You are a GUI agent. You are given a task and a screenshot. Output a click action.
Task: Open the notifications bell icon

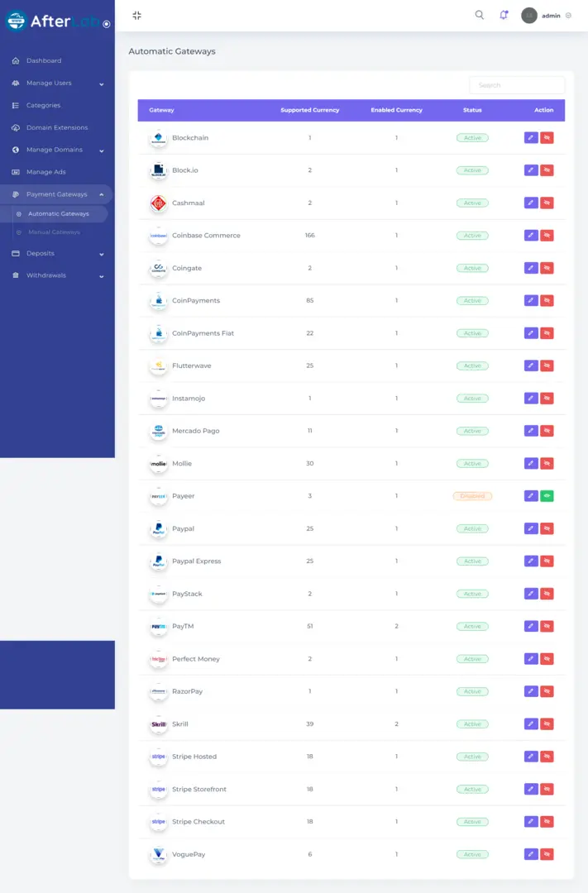click(504, 15)
